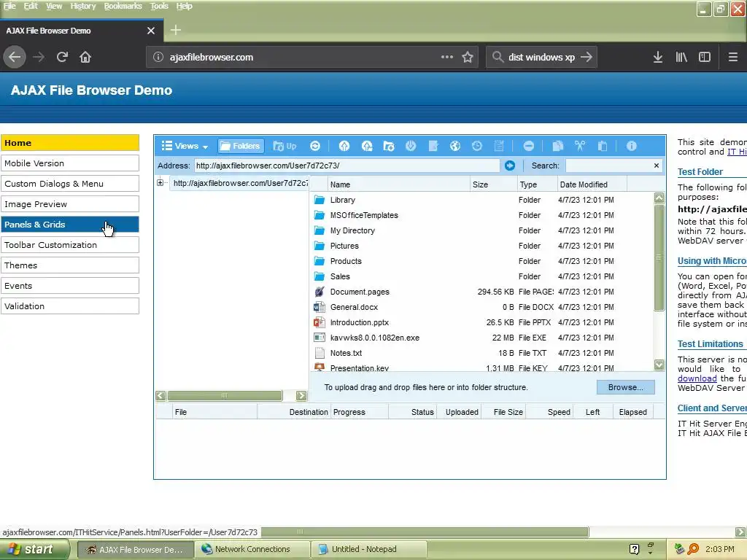Click the globe Open in browser icon

[x=455, y=146]
